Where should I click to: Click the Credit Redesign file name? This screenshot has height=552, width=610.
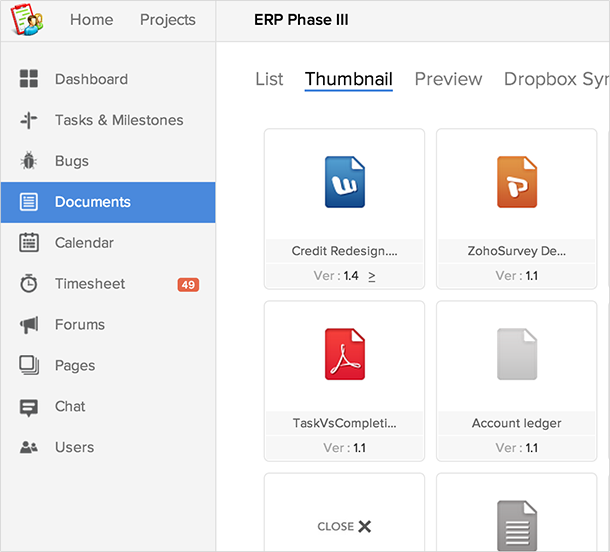pos(345,251)
